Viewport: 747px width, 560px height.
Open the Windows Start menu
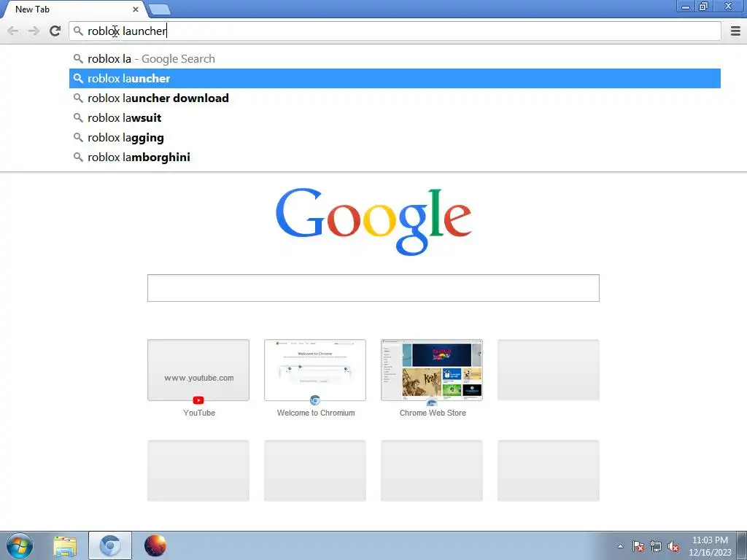coord(20,545)
